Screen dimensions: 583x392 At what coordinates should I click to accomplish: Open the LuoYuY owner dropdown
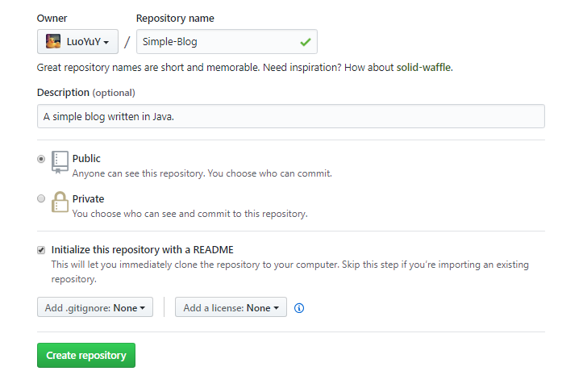[77, 42]
